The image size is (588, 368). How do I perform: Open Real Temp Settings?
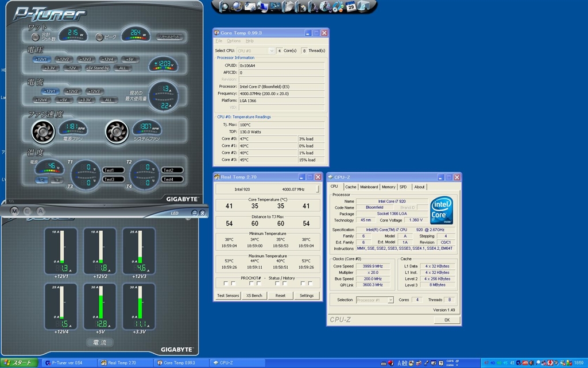(x=307, y=296)
